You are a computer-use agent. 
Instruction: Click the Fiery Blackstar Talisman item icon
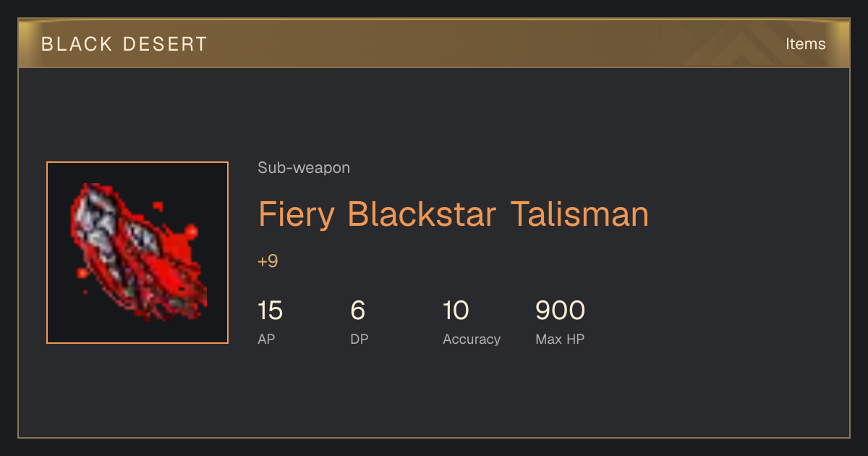tap(137, 253)
